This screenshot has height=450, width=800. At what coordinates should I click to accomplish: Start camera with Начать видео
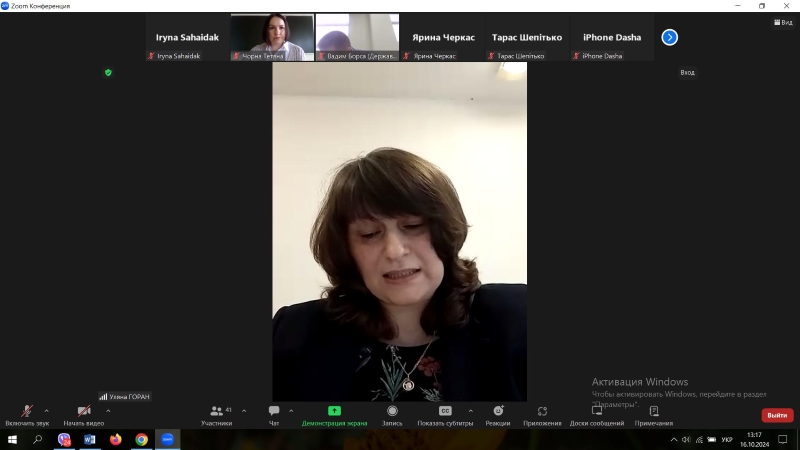coord(84,415)
